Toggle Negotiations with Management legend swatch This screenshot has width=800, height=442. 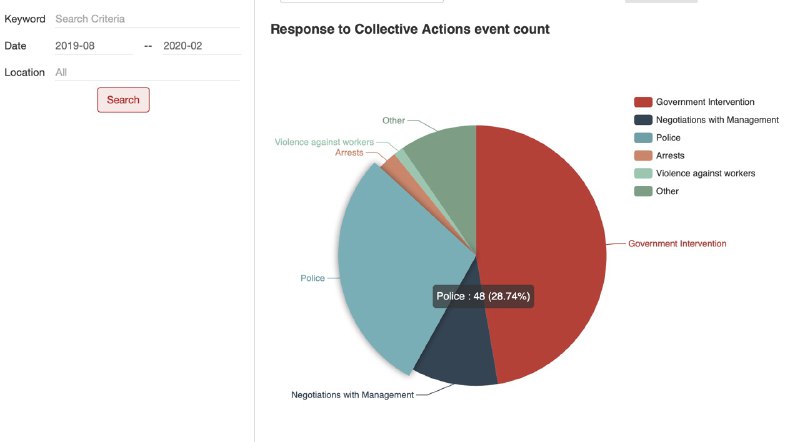(643, 120)
